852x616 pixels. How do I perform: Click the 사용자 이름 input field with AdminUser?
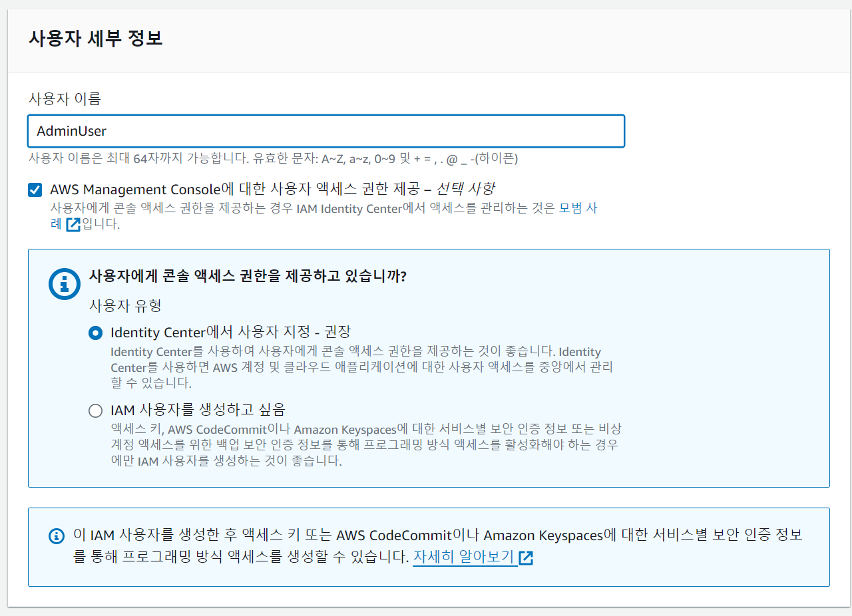326,131
